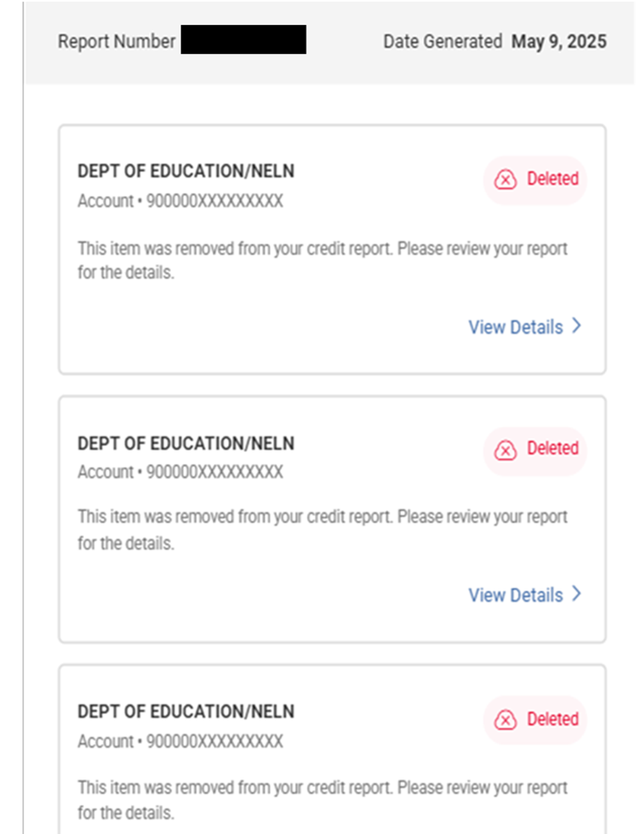Click the account number in the first card

pos(214,202)
